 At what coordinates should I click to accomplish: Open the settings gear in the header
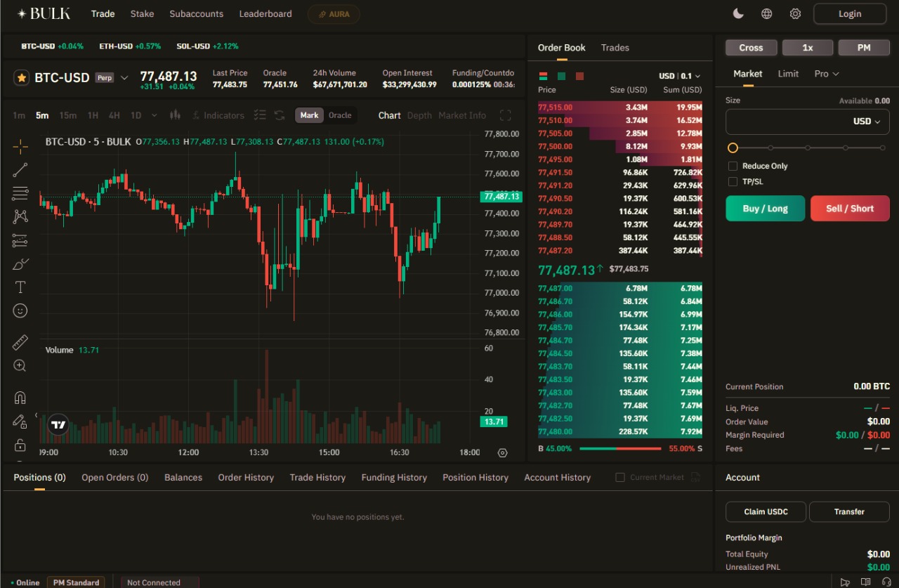click(795, 13)
